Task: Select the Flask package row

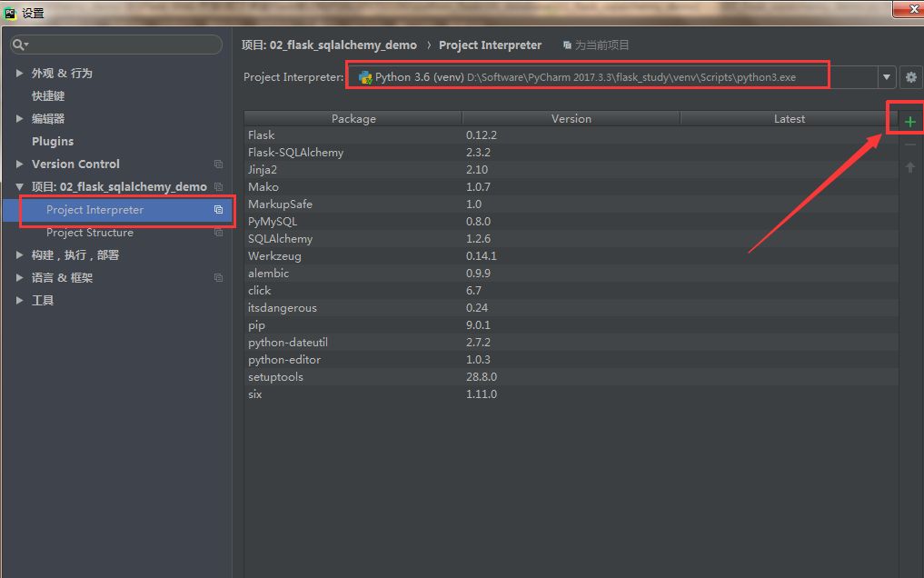Action: coord(571,135)
